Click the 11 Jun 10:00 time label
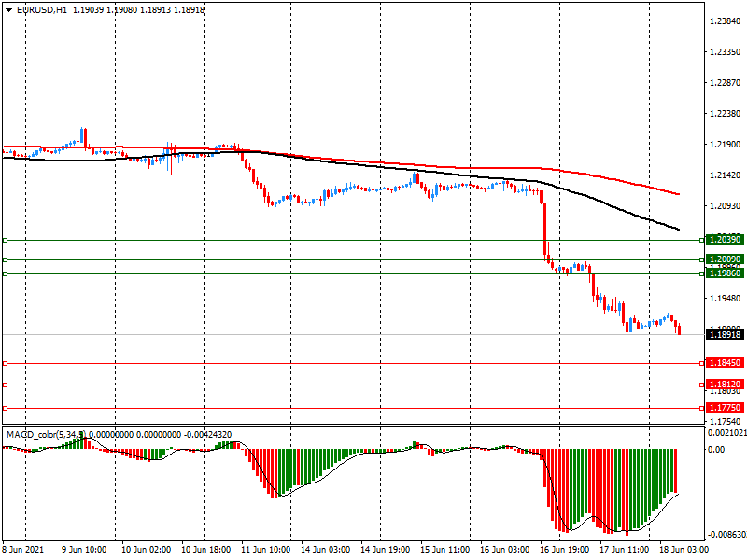The image size is (747, 560). (x=266, y=550)
